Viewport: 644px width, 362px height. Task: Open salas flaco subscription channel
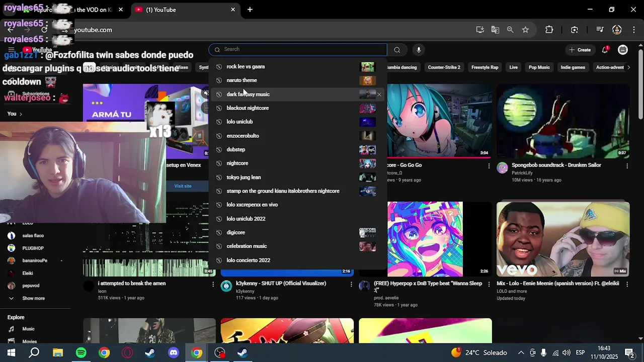pyautogui.click(x=33, y=236)
